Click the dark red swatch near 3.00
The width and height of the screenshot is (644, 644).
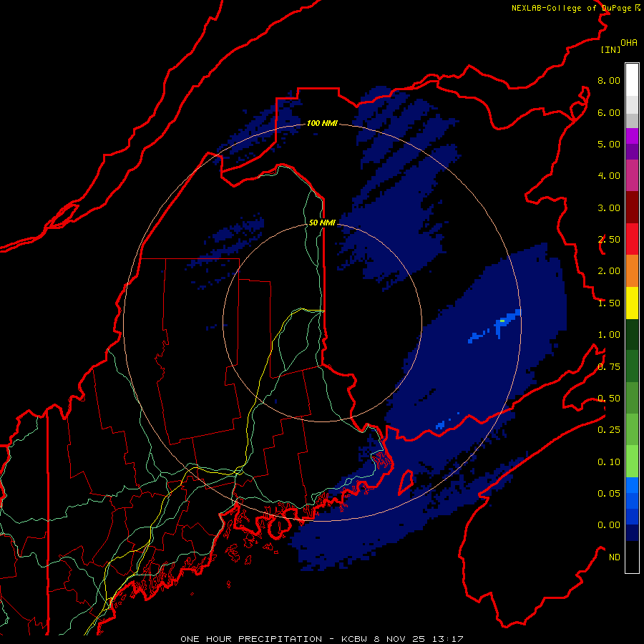click(632, 208)
